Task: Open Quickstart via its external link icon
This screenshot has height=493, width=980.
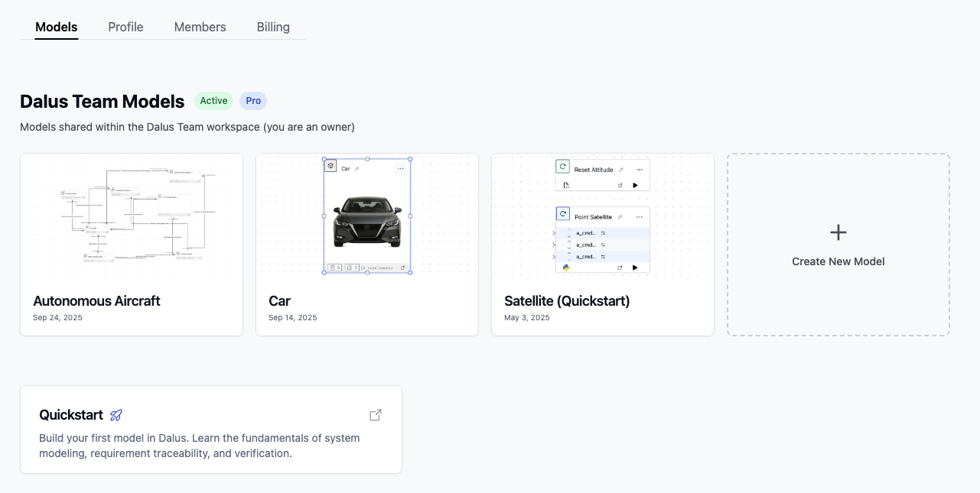Action: click(x=375, y=414)
